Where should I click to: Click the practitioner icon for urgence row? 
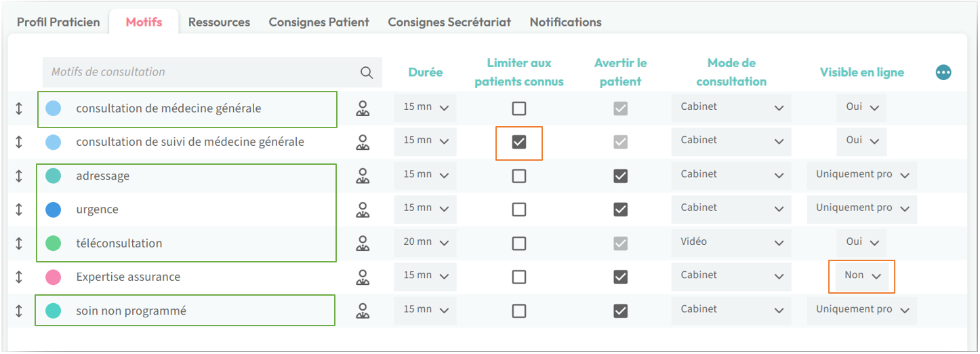pos(363,210)
